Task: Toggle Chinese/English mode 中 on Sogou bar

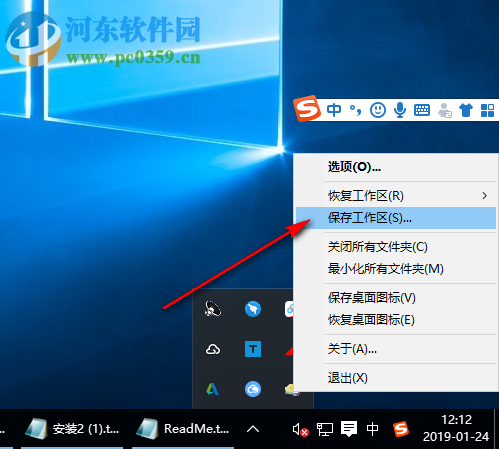Action: point(334,110)
